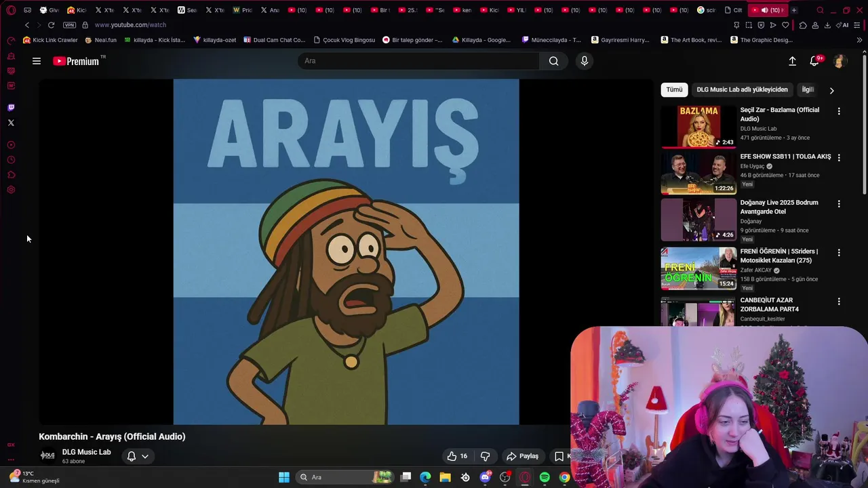Open Kick Link Crawler bookmark
868x488 pixels.
coord(51,40)
